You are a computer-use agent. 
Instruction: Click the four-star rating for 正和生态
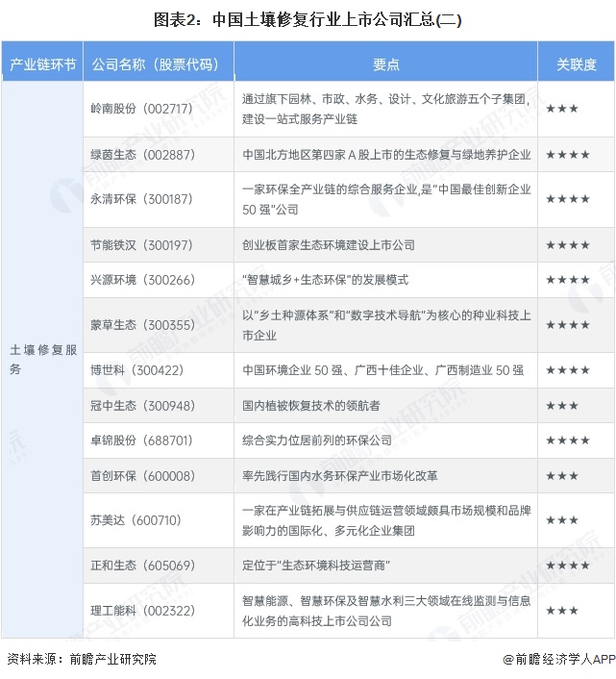(568, 566)
